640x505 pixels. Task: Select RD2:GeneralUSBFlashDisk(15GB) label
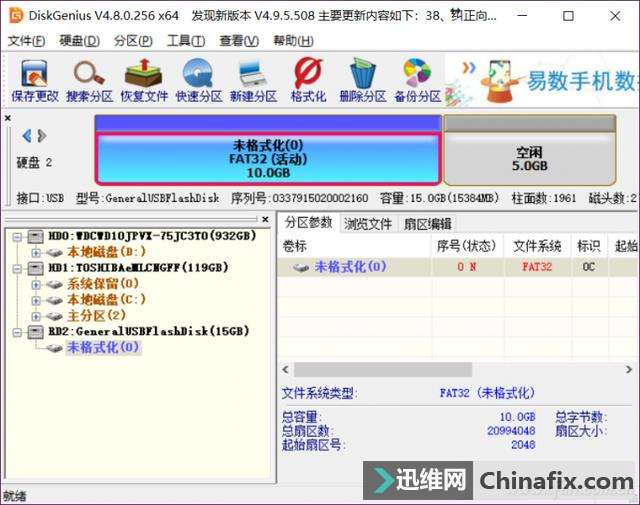pyautogui.click(x=149, y=331)
